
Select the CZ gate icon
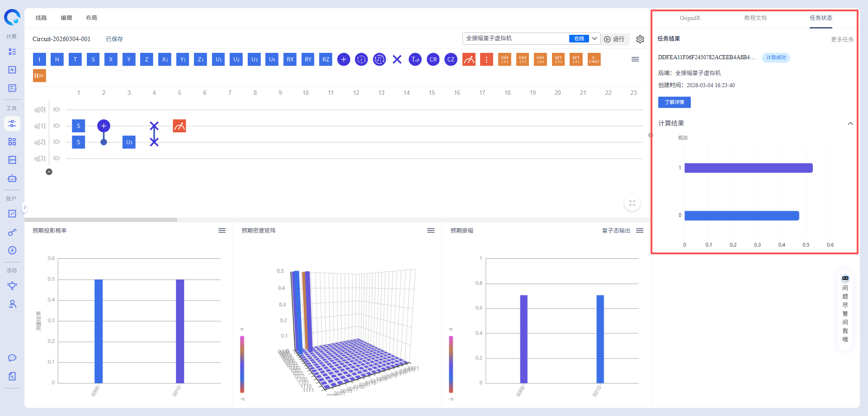coord(451,60)
